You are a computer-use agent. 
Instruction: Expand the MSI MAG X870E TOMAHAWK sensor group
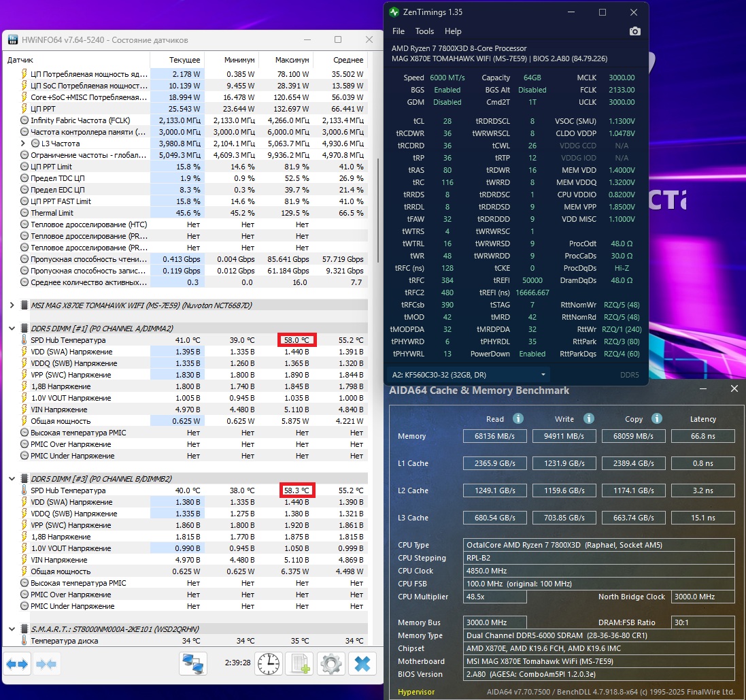point(12,305)
